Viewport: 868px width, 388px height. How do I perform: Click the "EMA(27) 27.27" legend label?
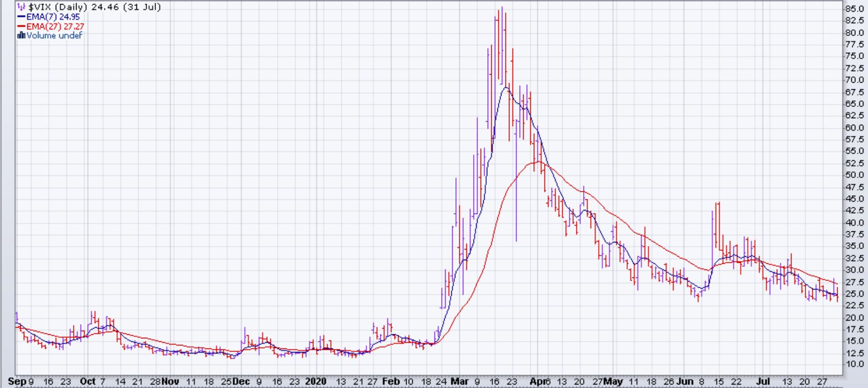(55, 26)
